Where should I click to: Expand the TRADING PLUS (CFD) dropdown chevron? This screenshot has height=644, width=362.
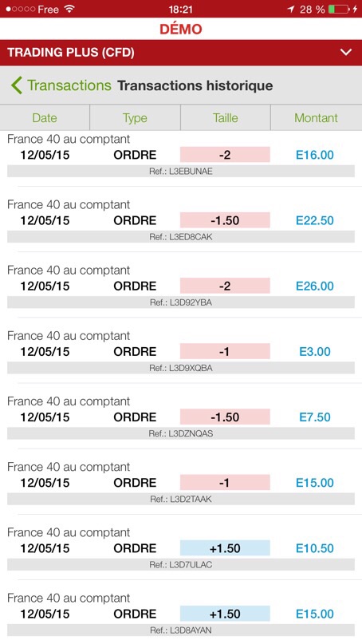(x=346, y=52)
